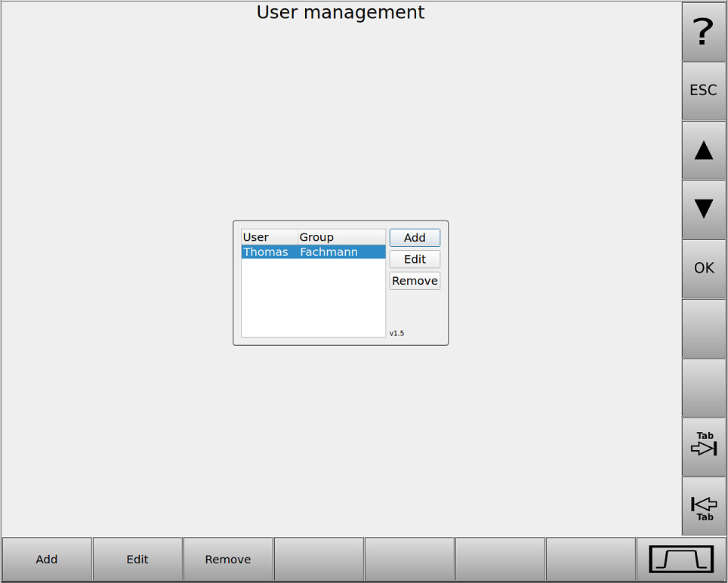Click the empty area of the user list
Screen dimensions: 728x583
point(313,298)
